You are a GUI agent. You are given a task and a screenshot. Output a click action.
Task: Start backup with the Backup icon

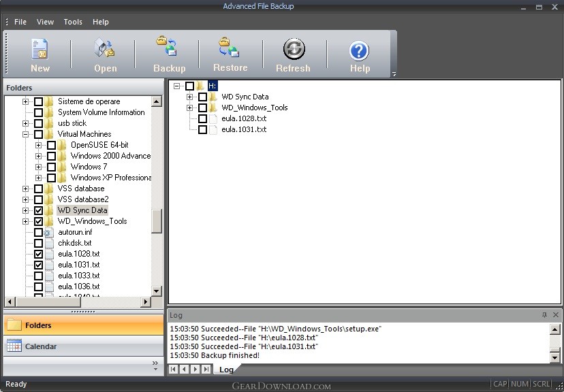click(167, 46)
